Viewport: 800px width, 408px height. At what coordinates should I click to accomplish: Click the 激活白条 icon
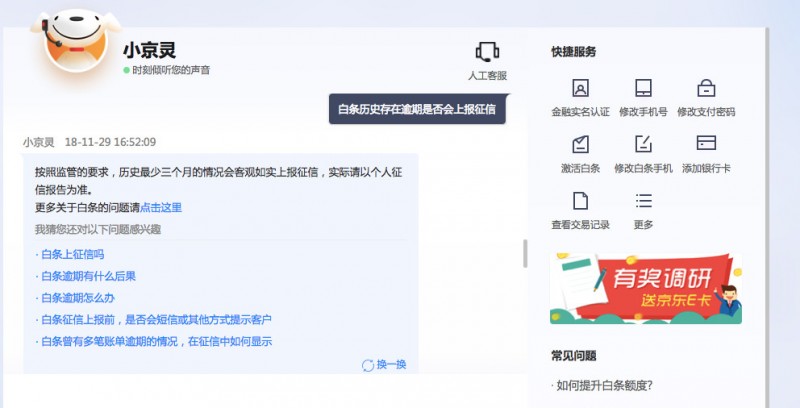[x=580, y=144]
